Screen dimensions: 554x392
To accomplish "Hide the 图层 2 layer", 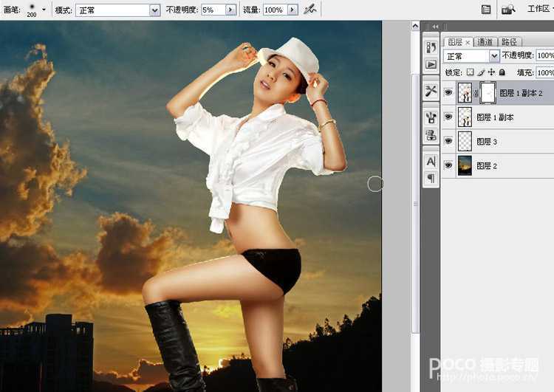I will (x=448, y=165).
